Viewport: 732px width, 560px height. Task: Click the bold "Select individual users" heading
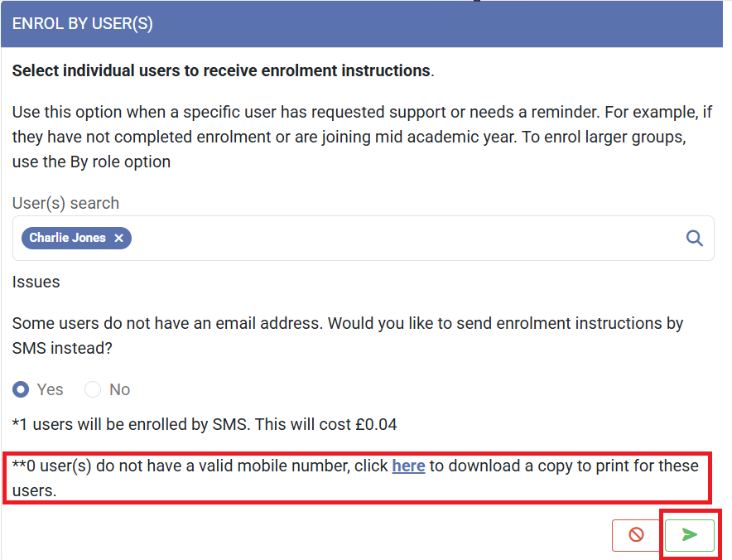[x=221, y=70]
